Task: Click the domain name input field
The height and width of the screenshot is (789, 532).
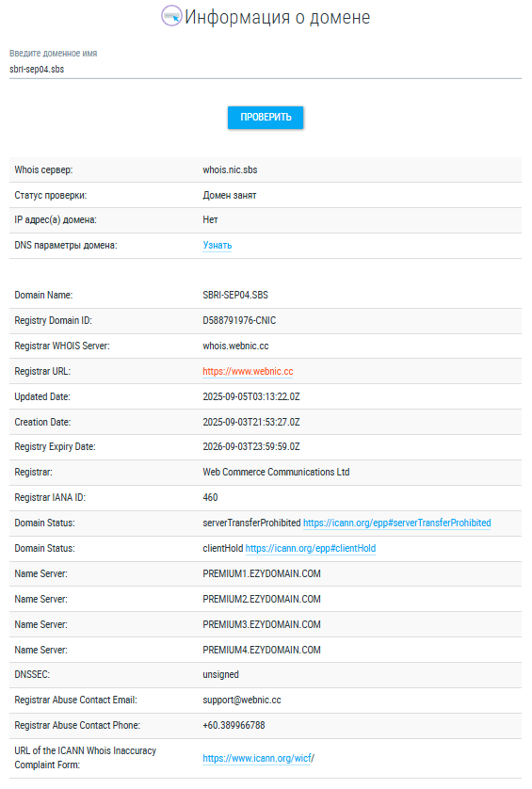Action: coord(266,70)
